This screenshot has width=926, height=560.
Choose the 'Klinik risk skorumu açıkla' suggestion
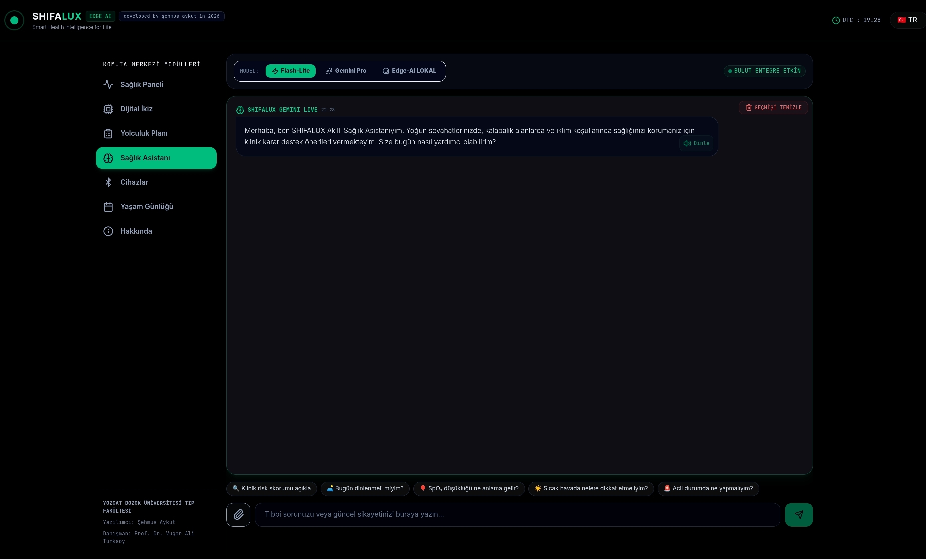point(271,489)
